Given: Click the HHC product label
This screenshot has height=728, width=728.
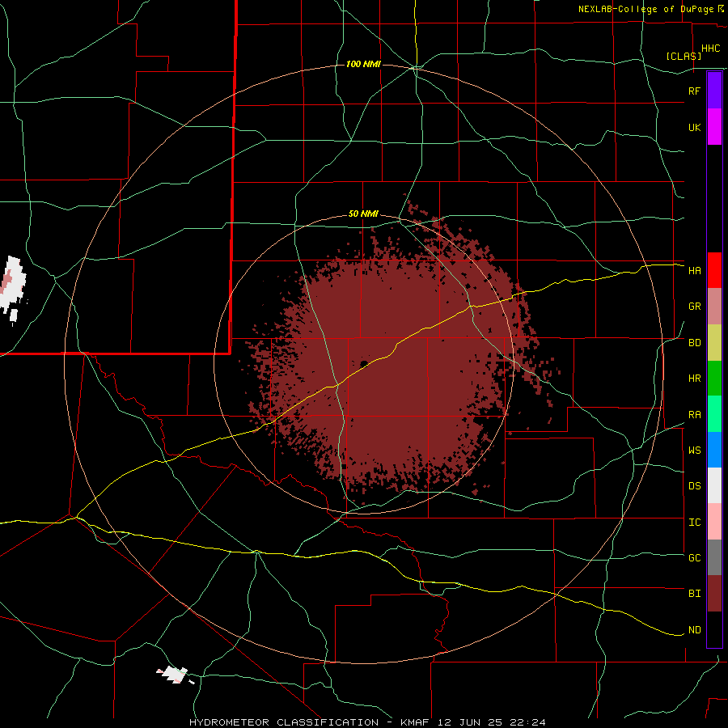Looking at the screenshot, I should pyautogui.click(x=710, y=49).
